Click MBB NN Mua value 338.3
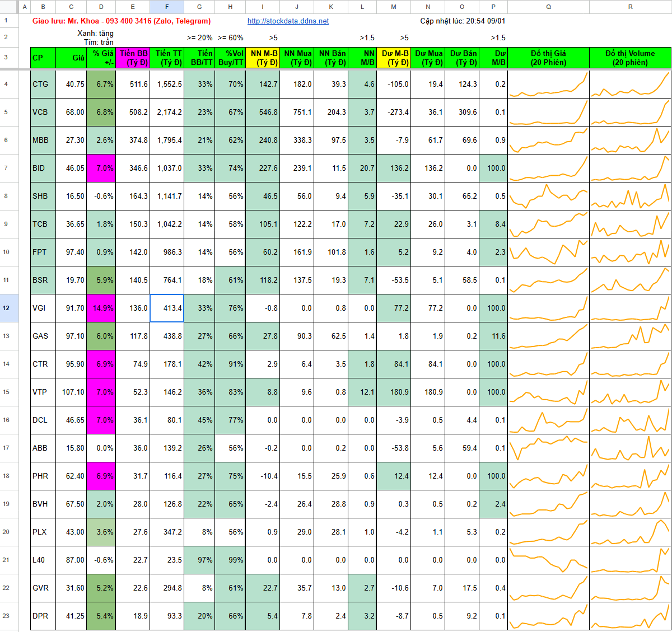672x632 pixels. [297, 140]
